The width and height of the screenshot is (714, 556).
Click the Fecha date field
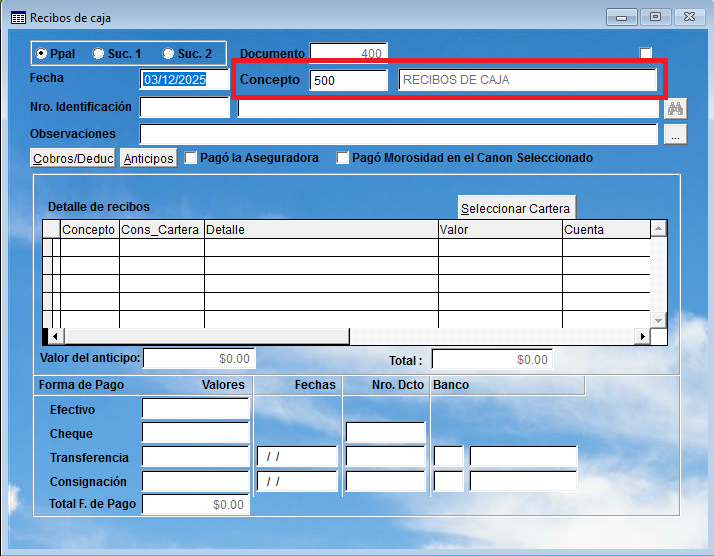pos(184,80)
